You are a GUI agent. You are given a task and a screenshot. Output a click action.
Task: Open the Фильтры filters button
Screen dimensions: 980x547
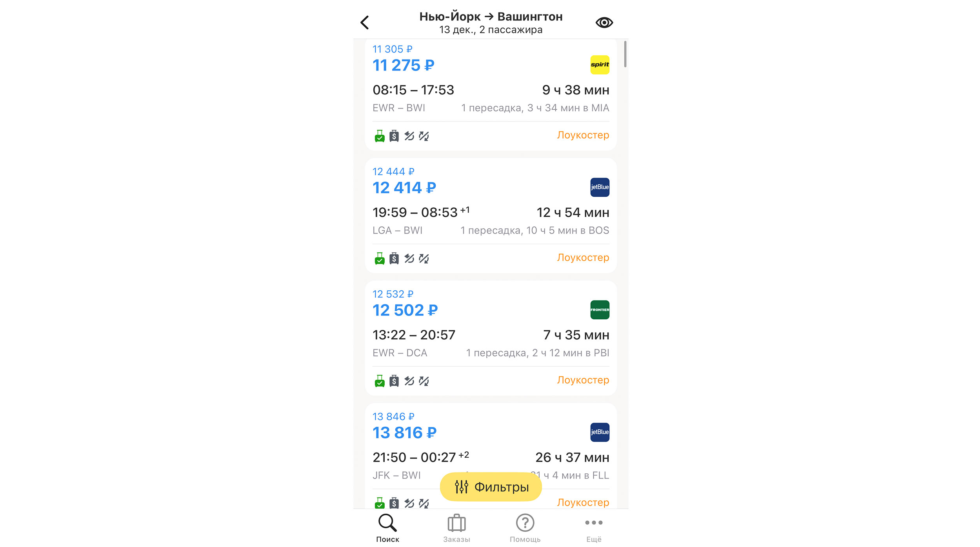[x=491, y=487]
